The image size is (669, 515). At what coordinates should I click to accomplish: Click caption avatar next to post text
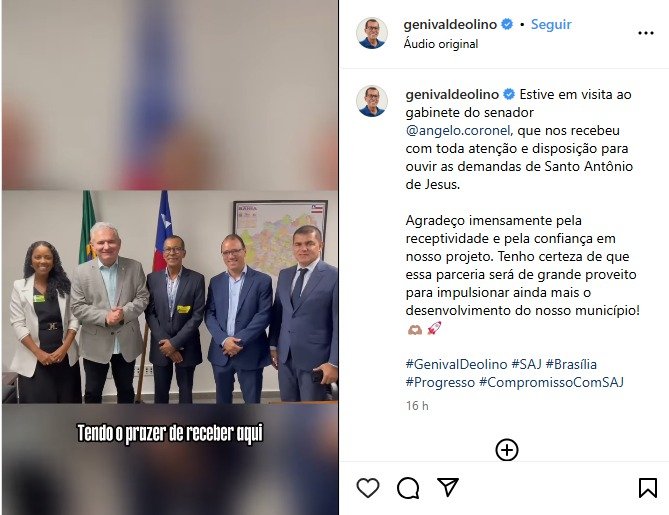tap(372, 101)
